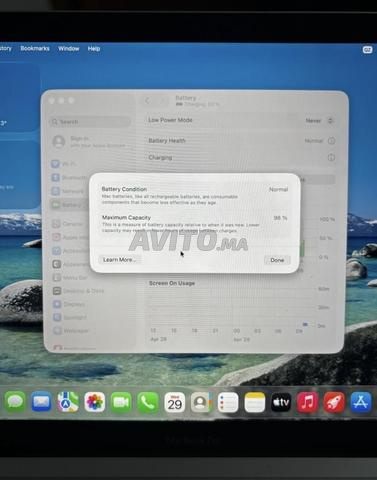Screen dimensions: 377x480
Task: Open FaceTime from the Dock
Action: coord(121,402)
